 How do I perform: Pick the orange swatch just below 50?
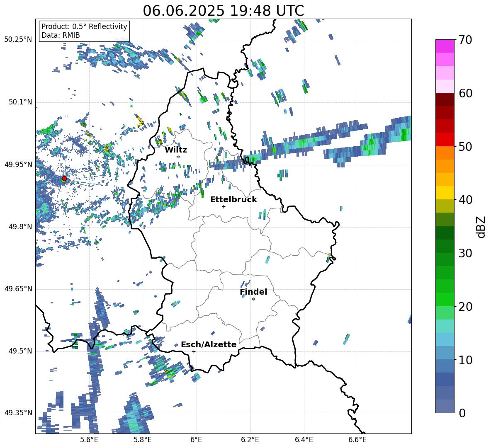click(x=445, y=153)
